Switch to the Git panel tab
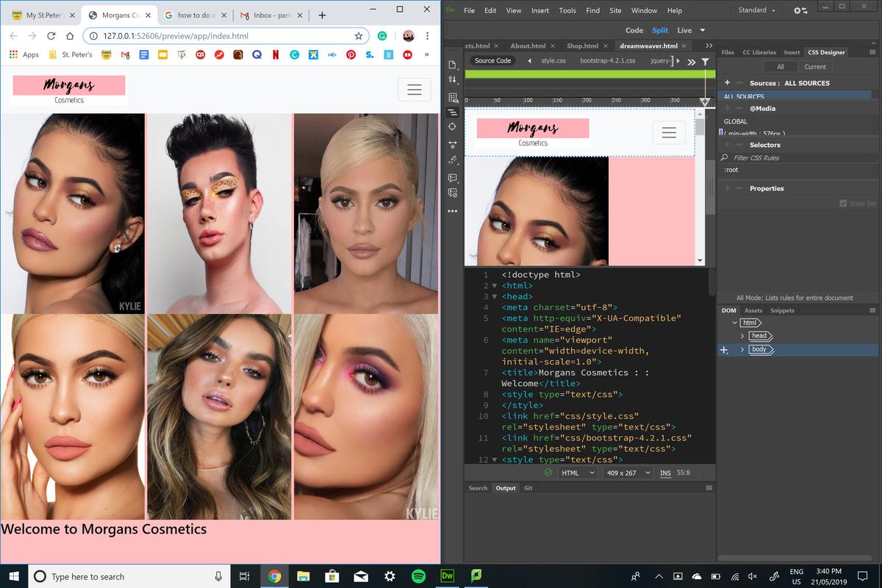The image size is (882, 588). [x=528, y=488]
